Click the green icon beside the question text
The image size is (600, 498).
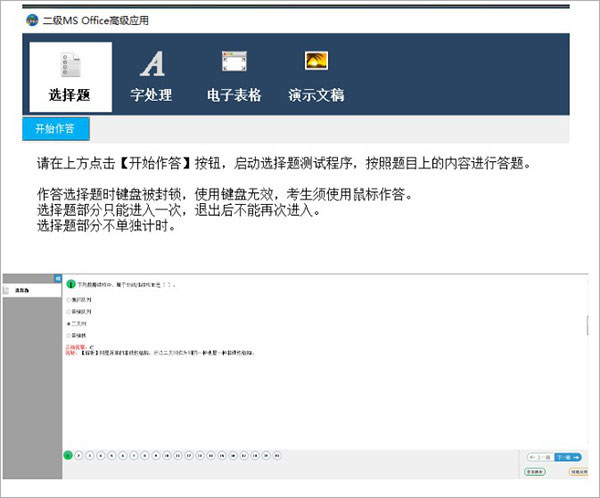point(71,284)
